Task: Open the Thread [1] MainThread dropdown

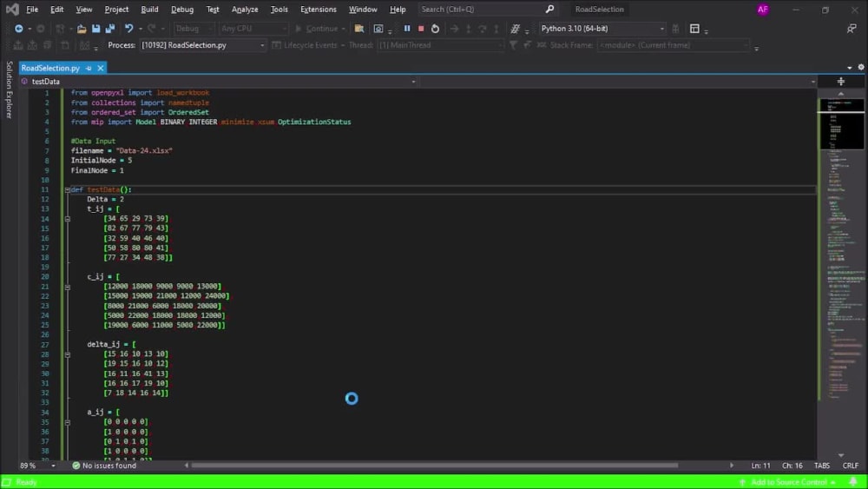Action: coord(441,45)
